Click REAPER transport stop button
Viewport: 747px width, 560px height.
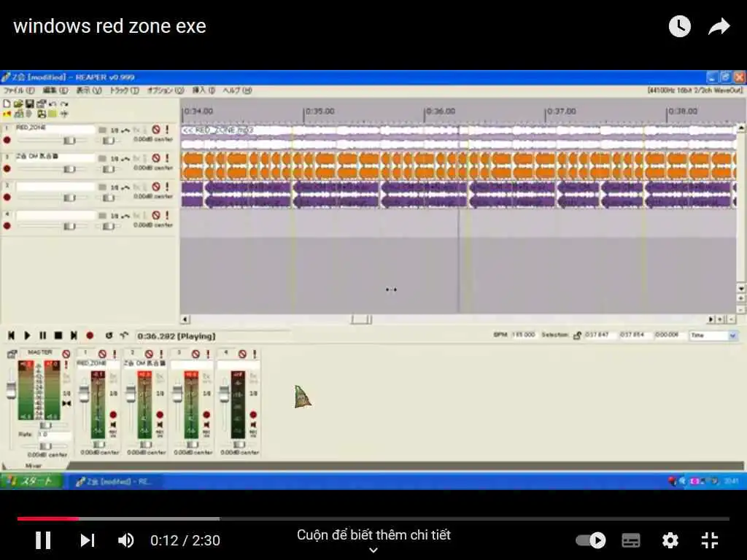[x=58, y=335]
